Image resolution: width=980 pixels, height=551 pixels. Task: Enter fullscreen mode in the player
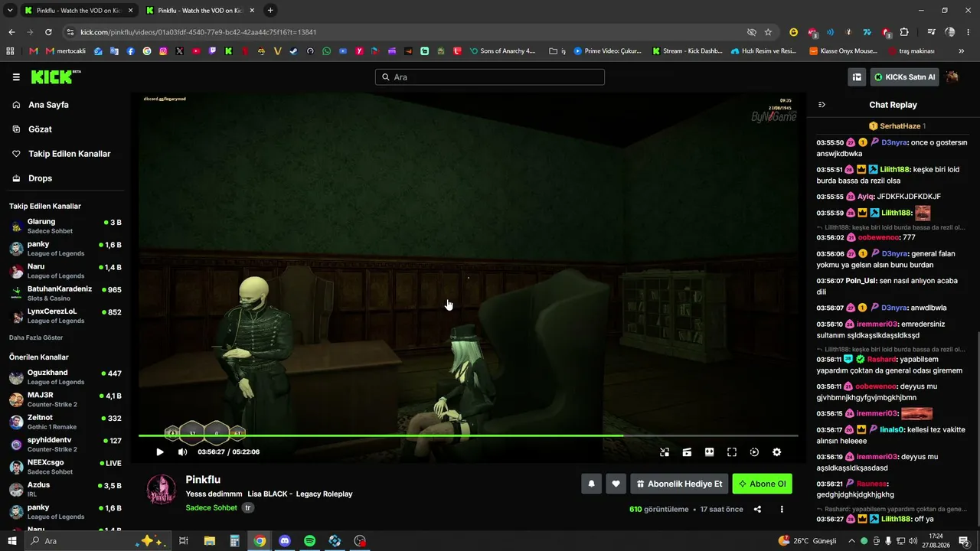point(731,452)
